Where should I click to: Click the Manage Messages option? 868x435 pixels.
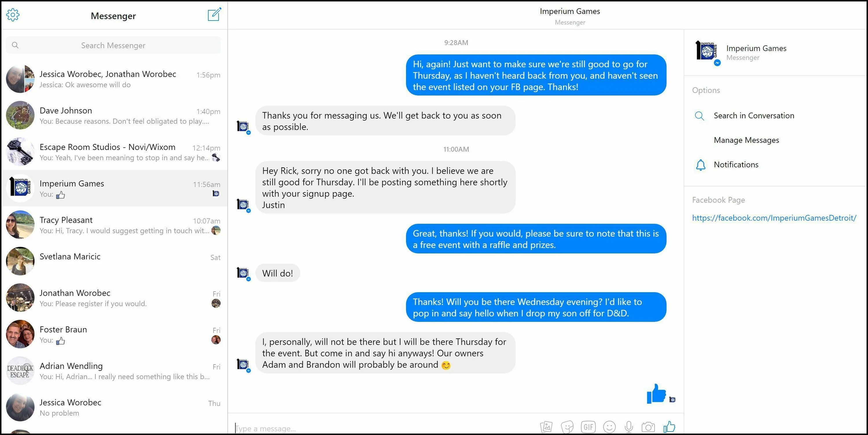click(746, 140)
